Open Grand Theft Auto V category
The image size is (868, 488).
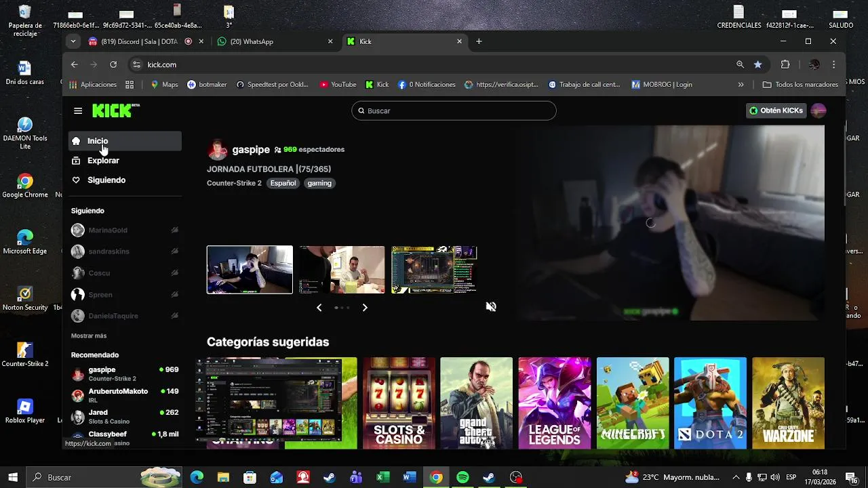click(476, 403)
